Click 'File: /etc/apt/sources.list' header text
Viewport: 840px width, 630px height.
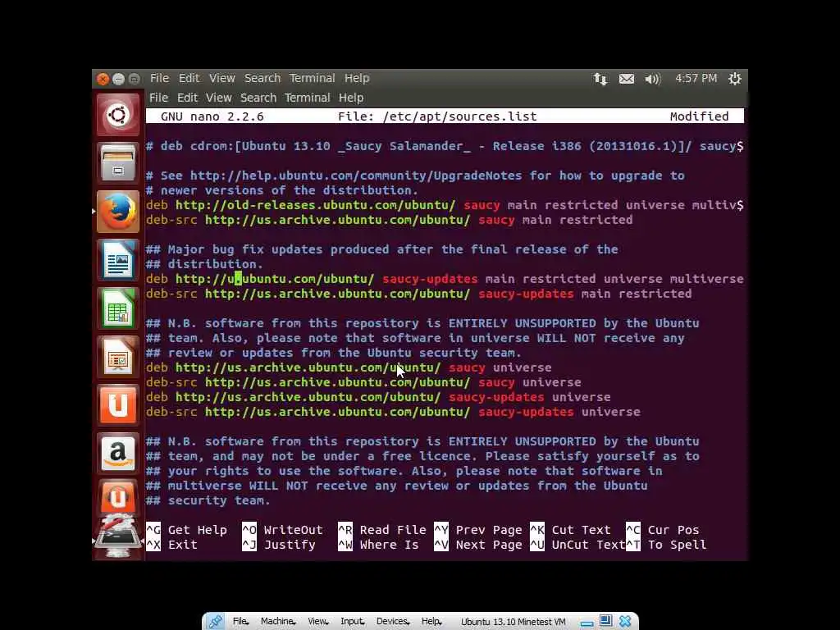pyautogui.click(x=437, y=116)
